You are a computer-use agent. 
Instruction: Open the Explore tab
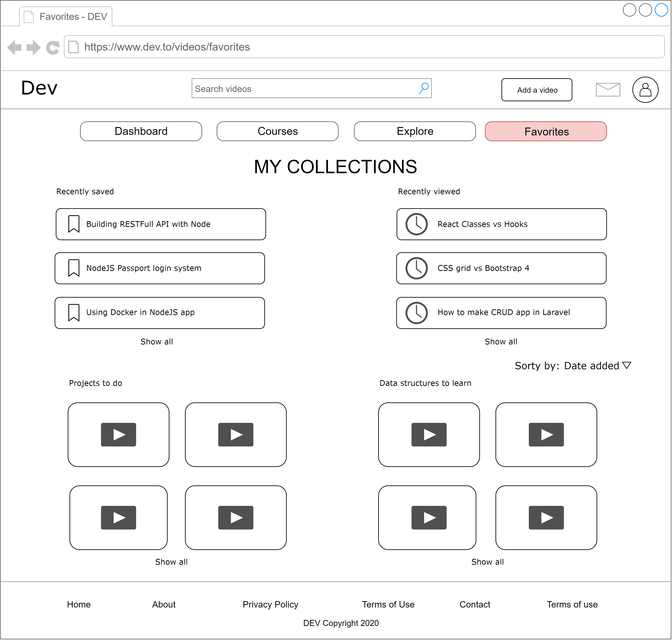point(415,131)
